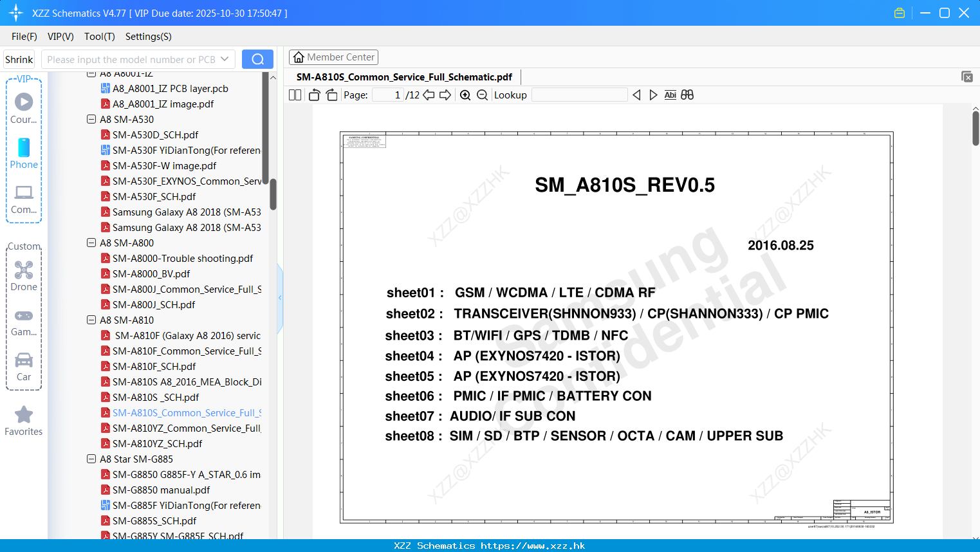
Task: Open the Settings(S) menu
Action: tap(149, 37)
